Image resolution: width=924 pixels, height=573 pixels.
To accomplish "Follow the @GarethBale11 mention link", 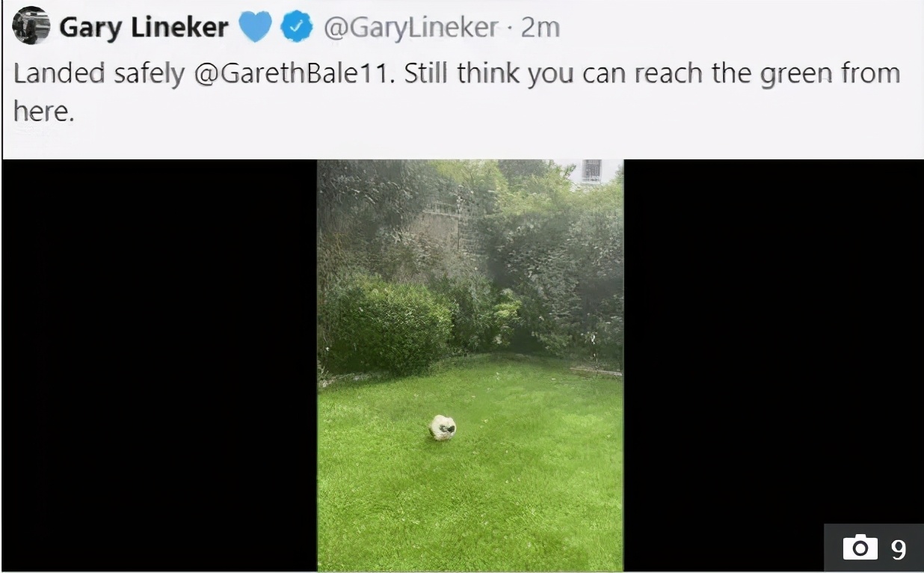I will click(x=293, y=74).
